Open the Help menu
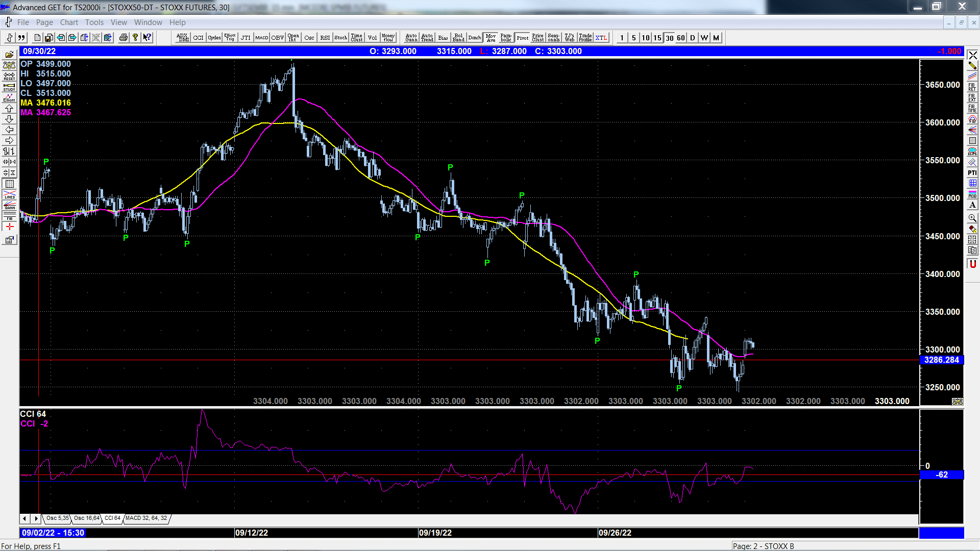980x551 pixels. click(178, 22)
